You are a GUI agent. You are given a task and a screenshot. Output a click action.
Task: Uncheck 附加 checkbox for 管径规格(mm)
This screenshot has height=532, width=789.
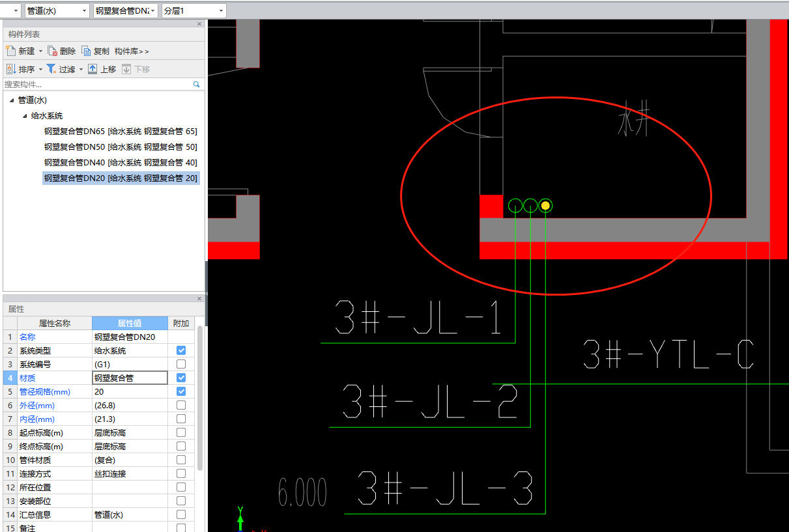pyautogui.click(x=181, y=391)
